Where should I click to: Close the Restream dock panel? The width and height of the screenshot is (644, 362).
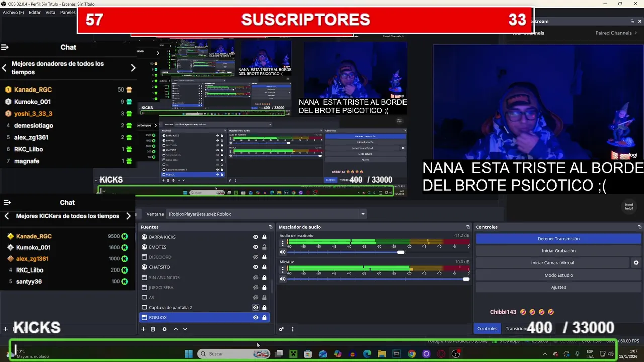tap(639, 21)
